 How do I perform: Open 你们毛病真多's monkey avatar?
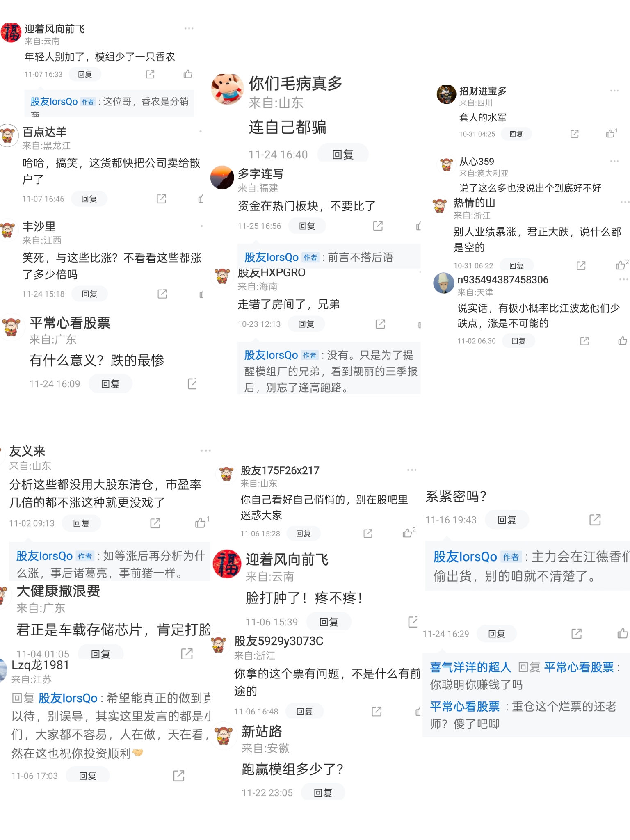click(228, 89)
